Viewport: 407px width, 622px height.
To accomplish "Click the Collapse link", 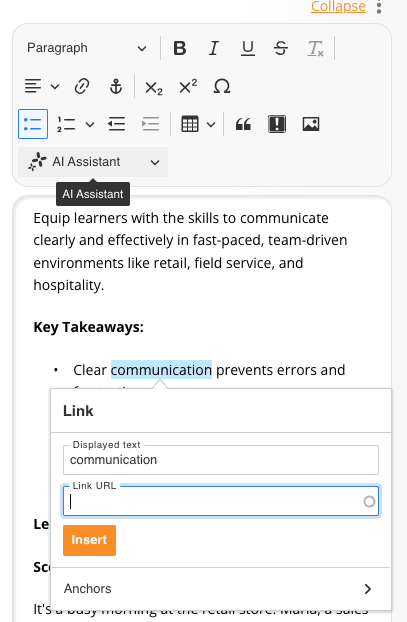I will point(338,6).
